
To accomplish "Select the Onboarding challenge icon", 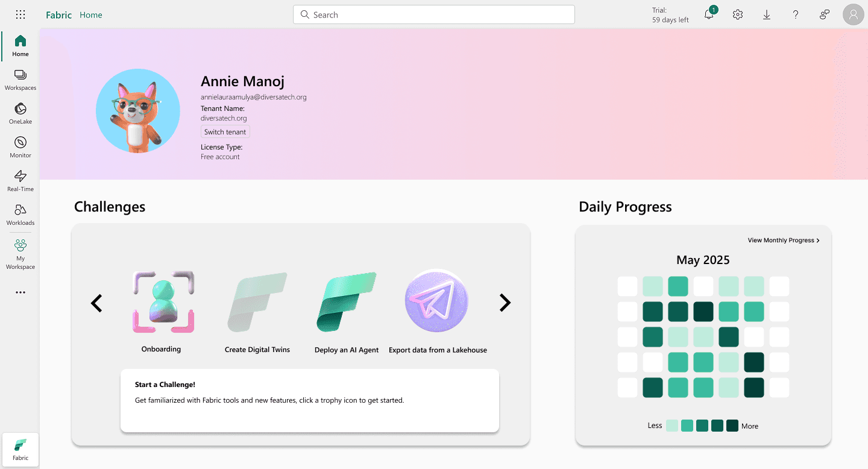I will [163, 302].
